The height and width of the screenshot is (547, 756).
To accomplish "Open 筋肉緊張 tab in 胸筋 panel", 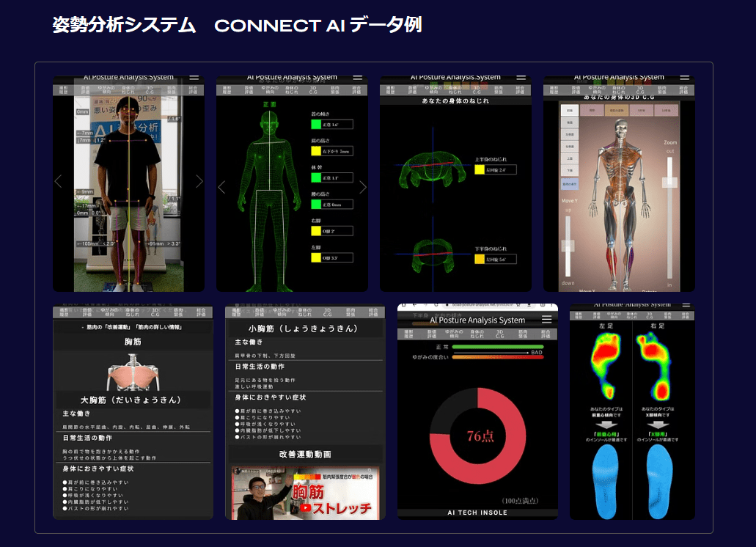I will tap(178, 312).
